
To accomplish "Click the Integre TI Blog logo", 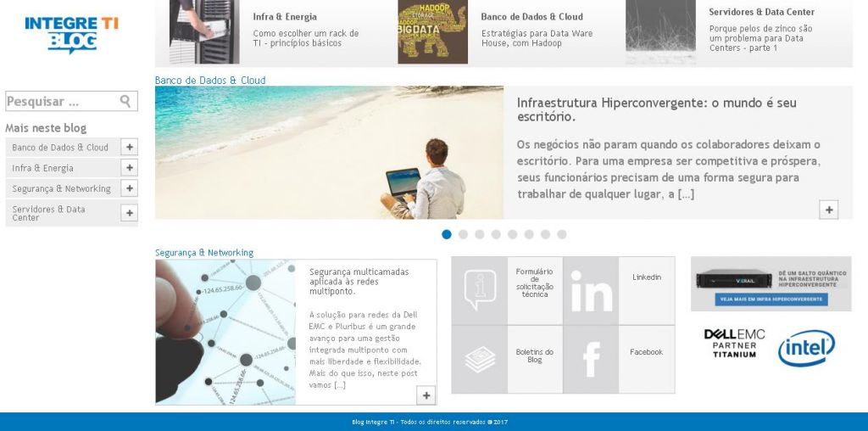I will (71, 34).
